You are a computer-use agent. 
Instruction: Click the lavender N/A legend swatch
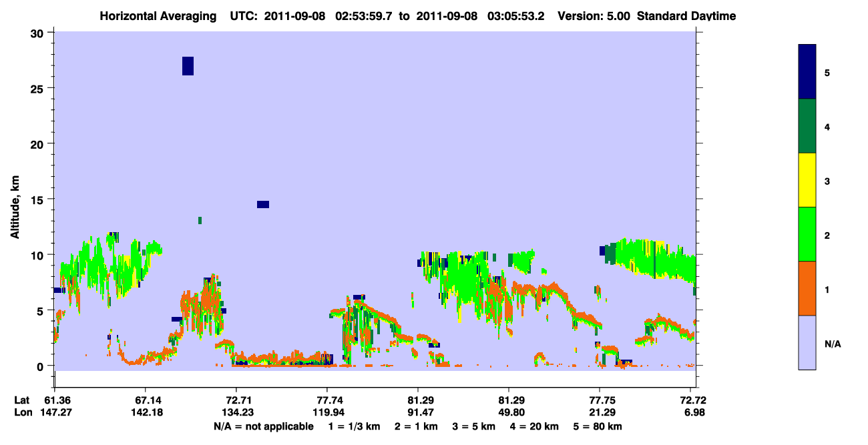click(807, 342)
